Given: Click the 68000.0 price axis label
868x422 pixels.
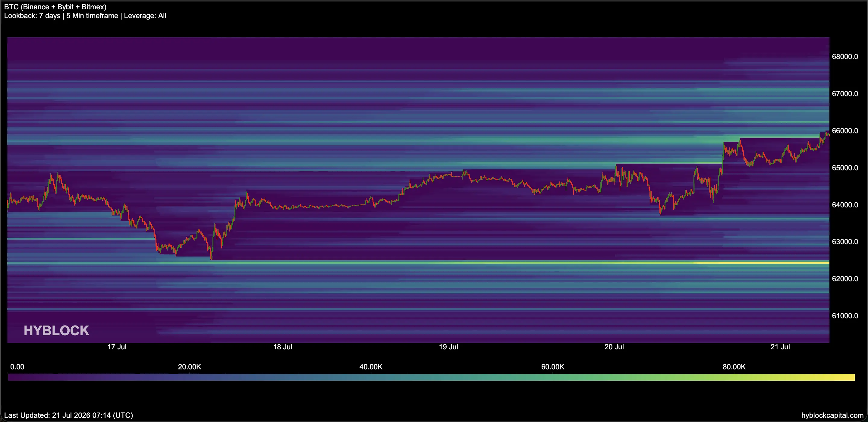Looking at the screenshot, I should click(845, 57).
